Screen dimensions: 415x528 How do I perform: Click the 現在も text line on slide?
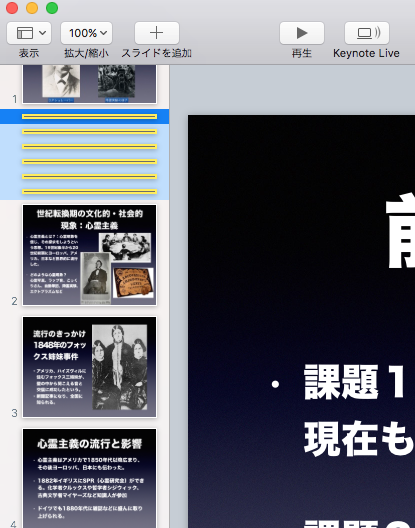[x=359, y=438]
